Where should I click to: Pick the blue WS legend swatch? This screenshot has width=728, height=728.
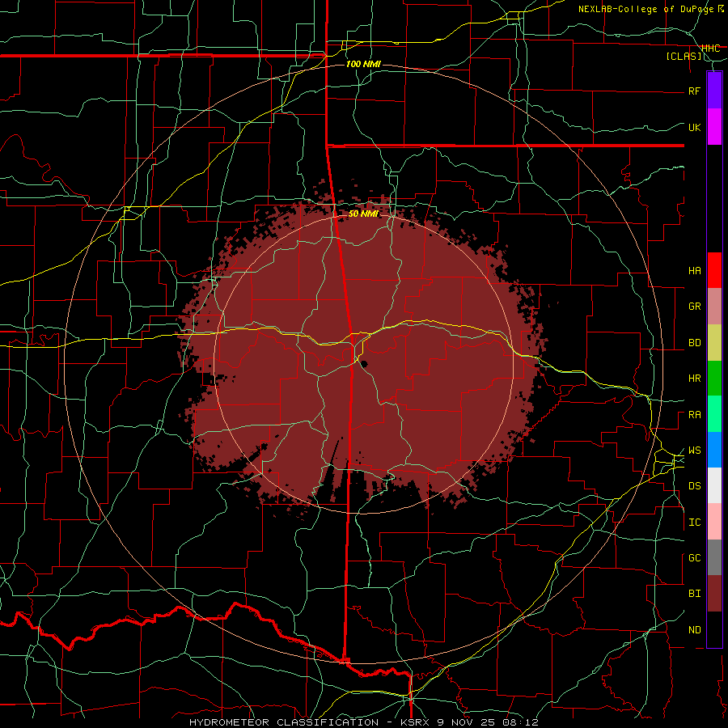click(x=714, y=450)
